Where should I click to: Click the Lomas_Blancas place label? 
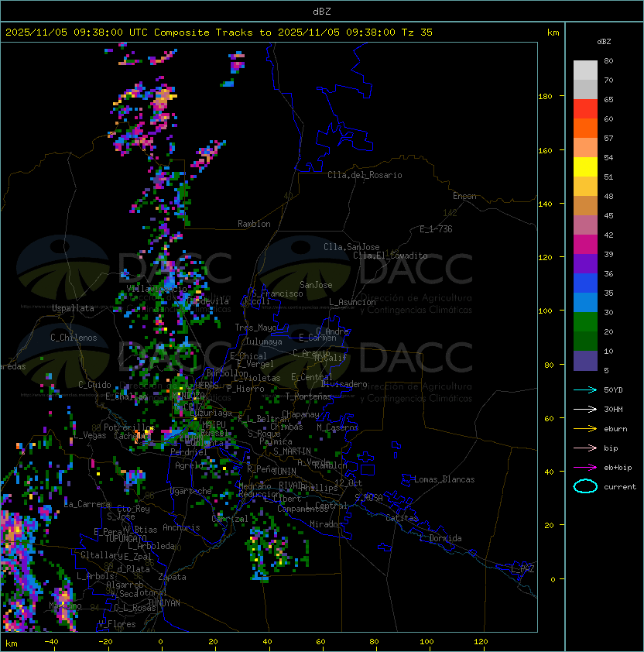point(444,479)
